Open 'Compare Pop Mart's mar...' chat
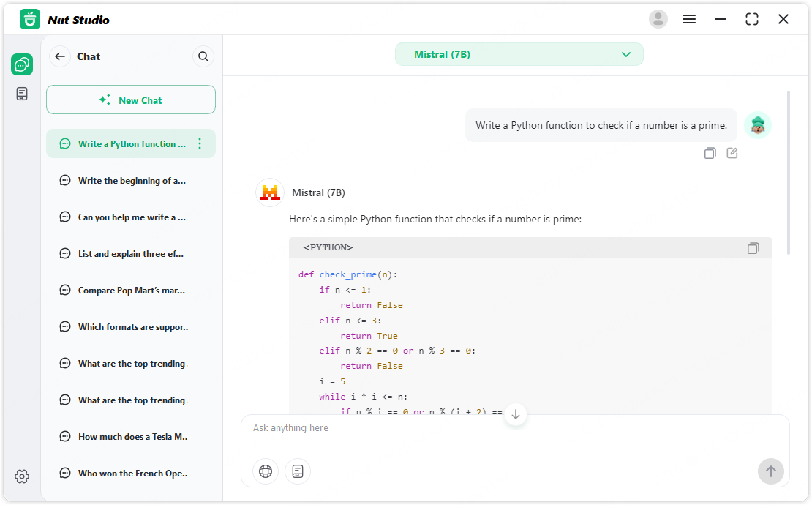 (131, 290)
